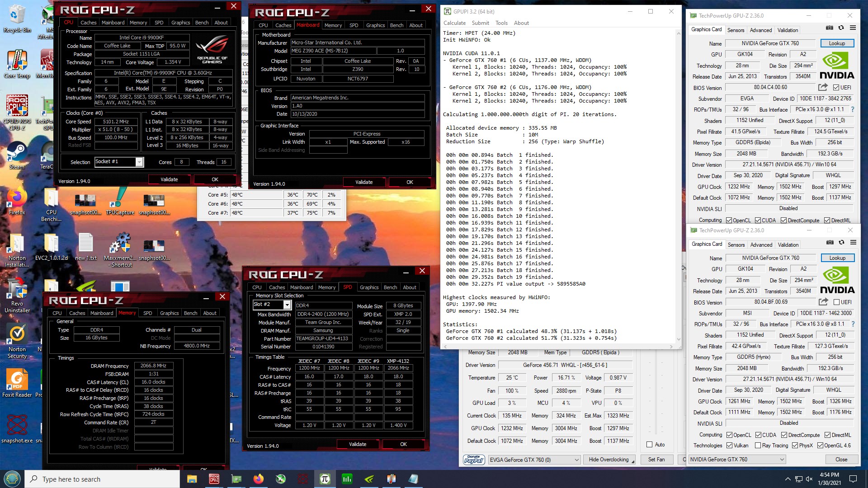The width and height of the screenshot is (868, 488).
Task: Open Firefox desktop icon
Action: tap(17, 201)
